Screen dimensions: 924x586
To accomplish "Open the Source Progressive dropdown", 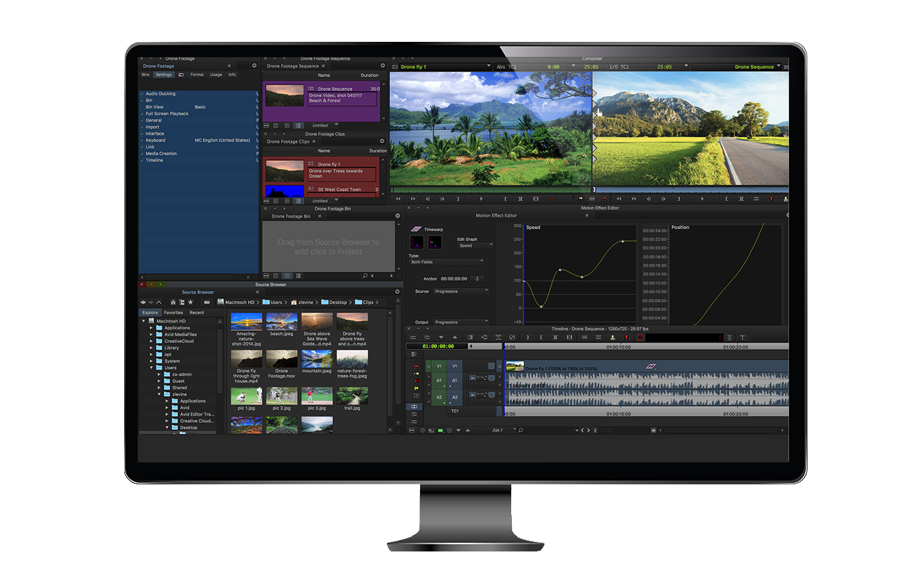I will [x=461, y=291].
